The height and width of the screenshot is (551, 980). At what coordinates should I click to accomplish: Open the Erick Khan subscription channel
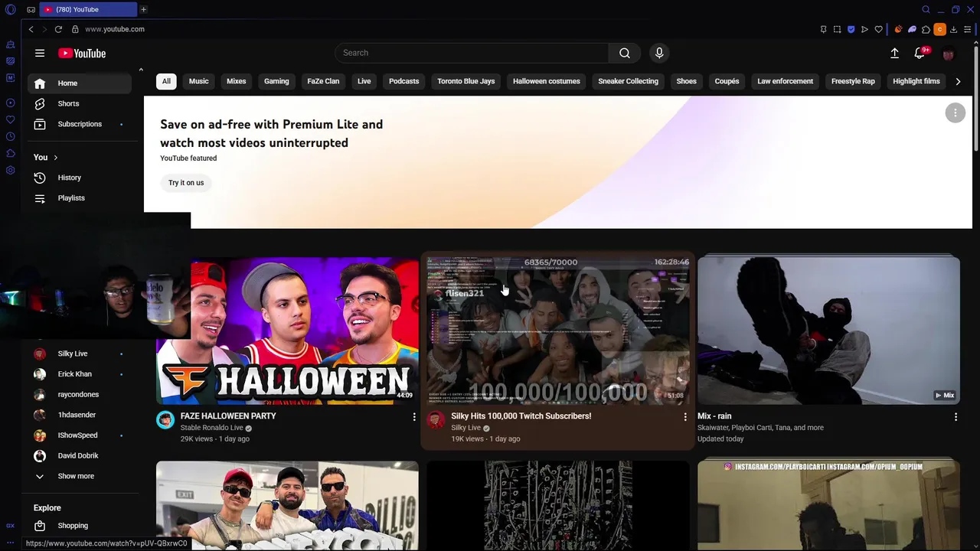[80, 374]
